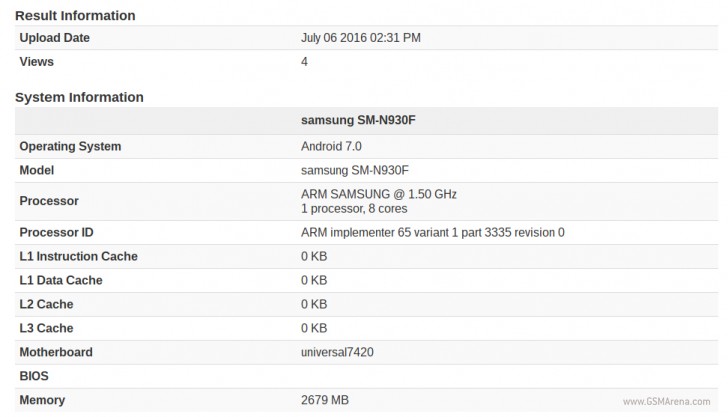Click the www.GSMArena.com watermark
728x417 pixels.
[667, 402]
